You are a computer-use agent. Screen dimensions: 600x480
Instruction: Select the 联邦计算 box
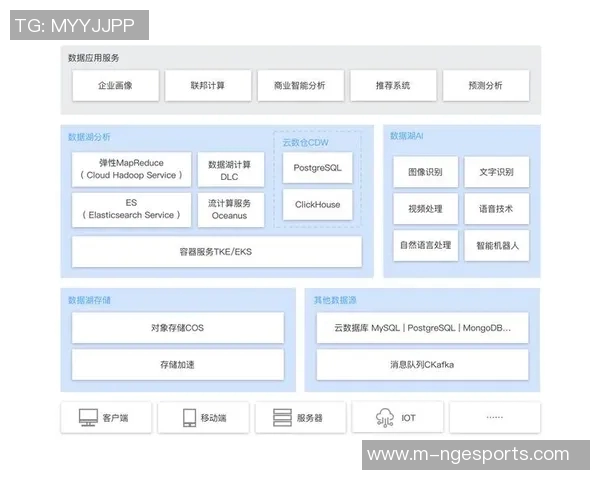click(x=208, y=85)
